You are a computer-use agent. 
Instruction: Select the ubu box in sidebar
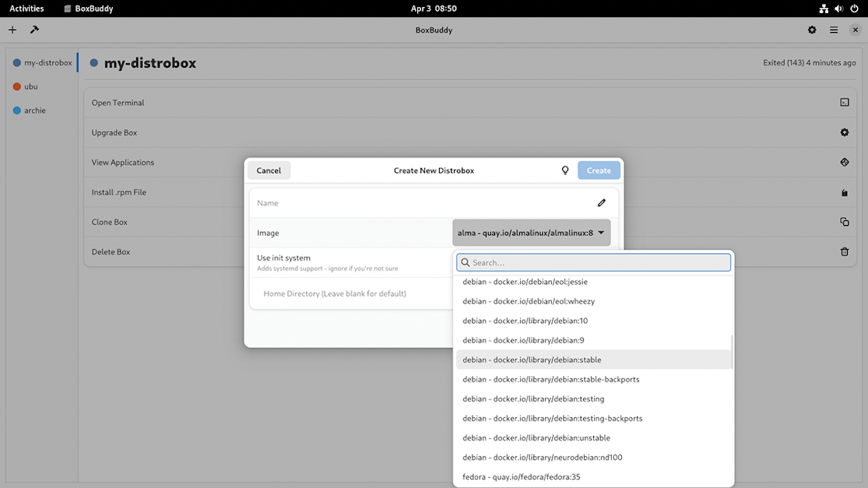(x=43, y=86)
